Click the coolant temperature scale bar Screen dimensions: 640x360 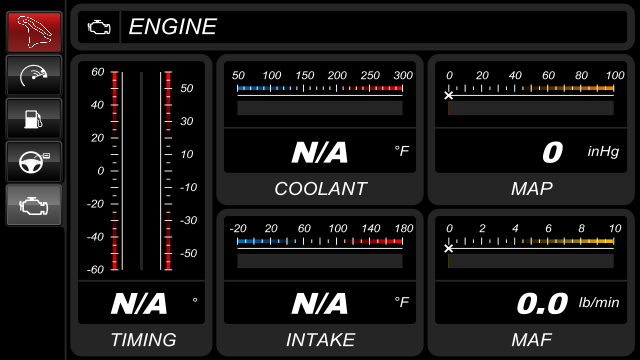coord(320,88)
